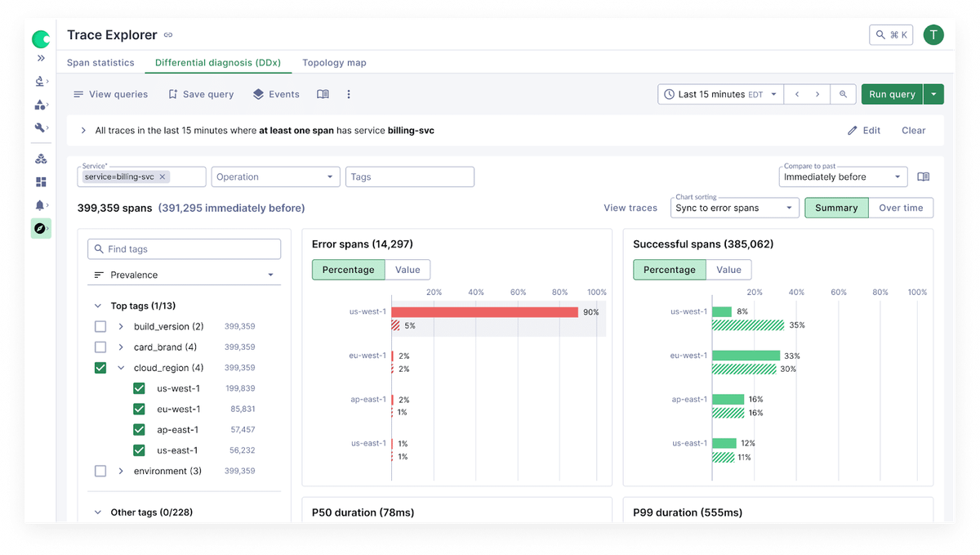Viewport: 980px width, 555px height.
Task: Expand the sidebar with double chevron
Action: point(41,58)
